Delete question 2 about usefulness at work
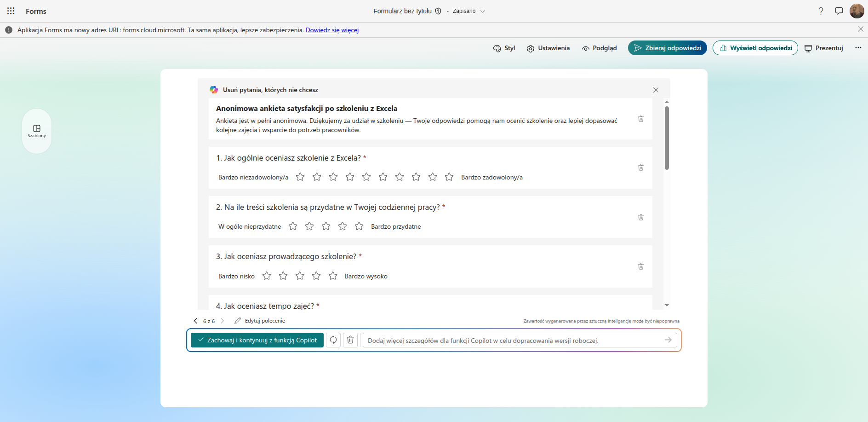The image size is (868, 422). [x=641, y=217]
